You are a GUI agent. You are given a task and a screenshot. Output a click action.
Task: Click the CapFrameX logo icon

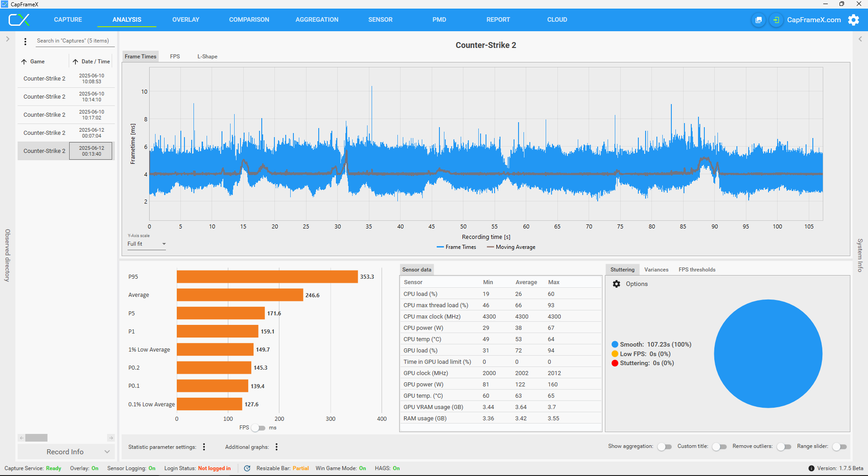pos(19,20)
